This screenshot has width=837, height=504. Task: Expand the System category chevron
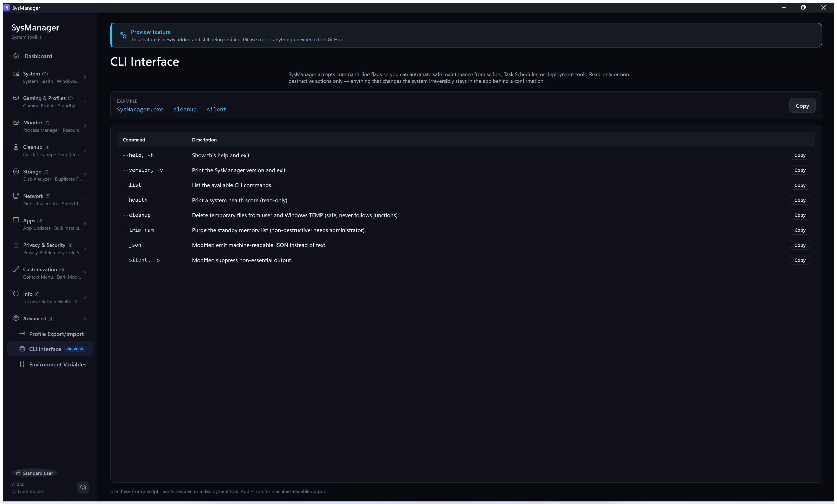click(x=85, y=77)
